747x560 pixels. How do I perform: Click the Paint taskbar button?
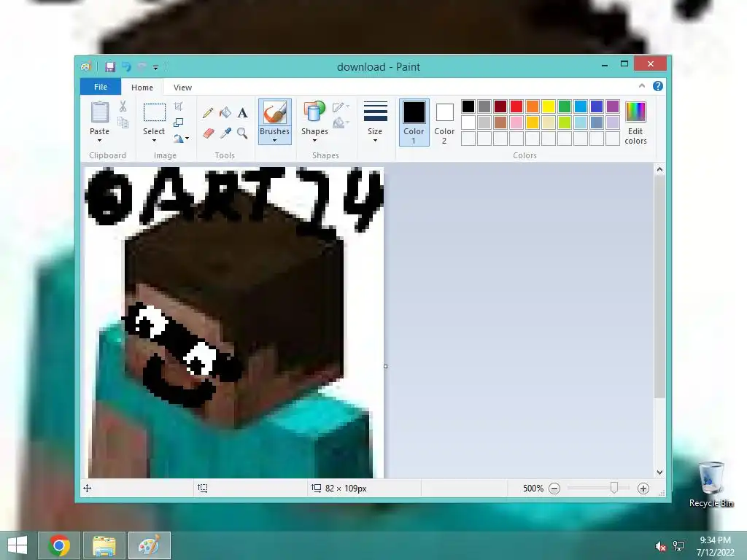coord(149,545)
